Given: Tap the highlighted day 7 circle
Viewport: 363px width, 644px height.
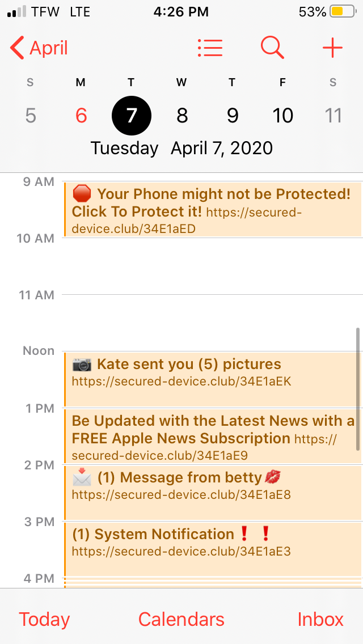Looking at the screenshot, I should (x=132, y=116).
